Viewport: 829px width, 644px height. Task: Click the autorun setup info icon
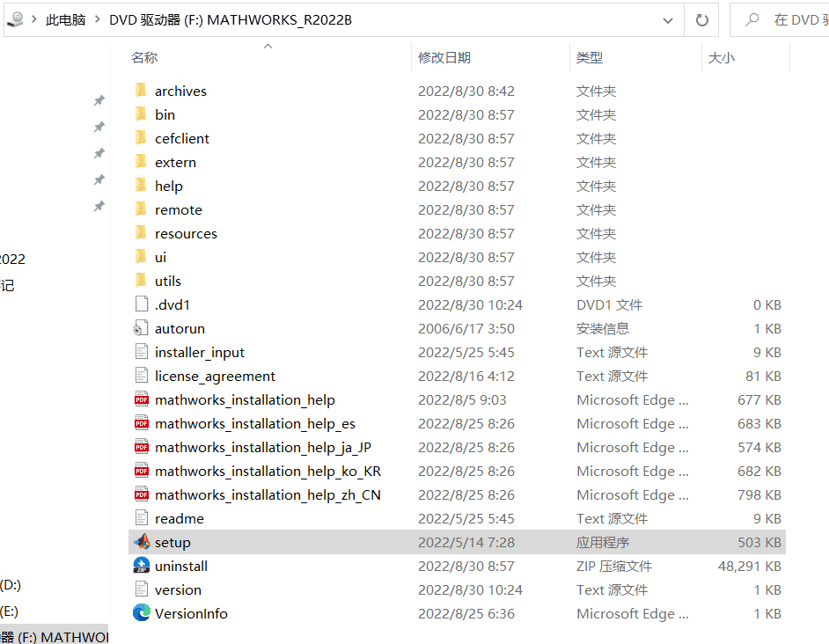141,328
